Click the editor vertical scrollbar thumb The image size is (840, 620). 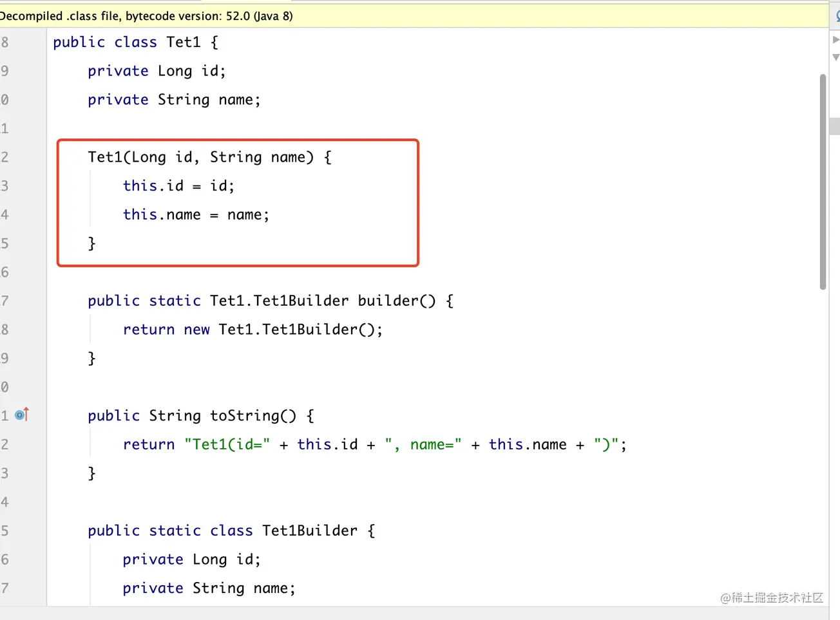click(x=823, y=182)
